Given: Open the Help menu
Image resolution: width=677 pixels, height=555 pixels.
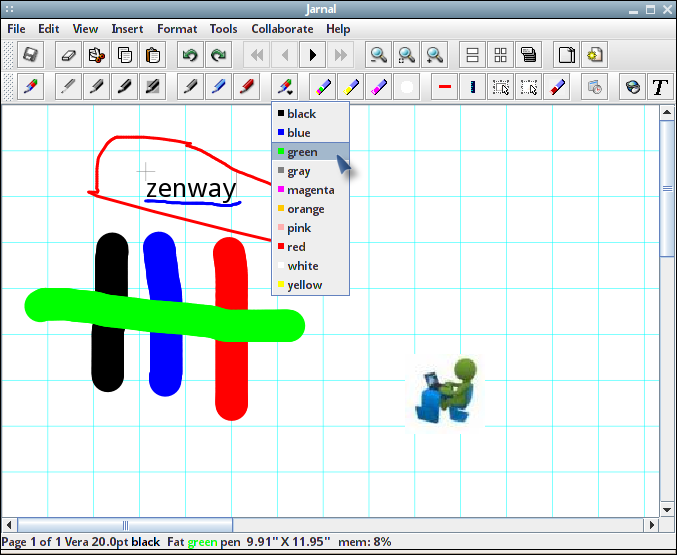Looking at the screenshot, I should pyautogui.click(x=338, y=29).
